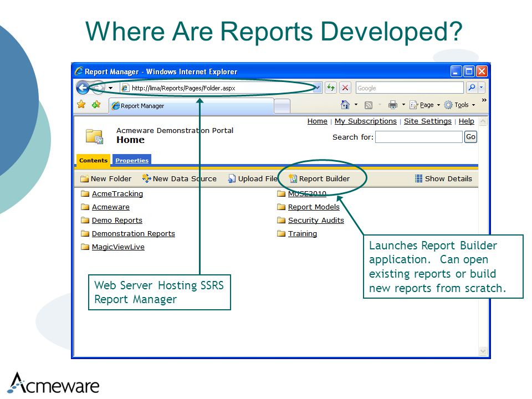
Task: Open the Training folder link
Action: [x=303, y=233]
